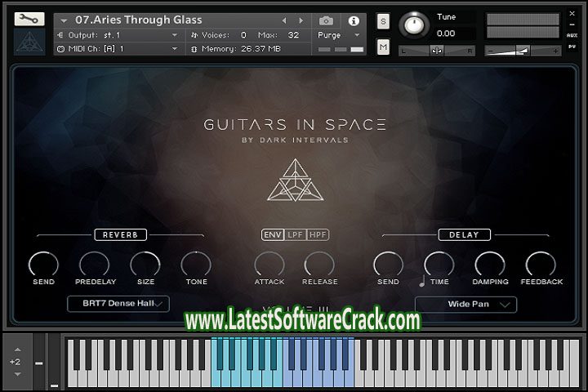Toggle the REVERB section button

pyautogui.click(x=120, y=235)
